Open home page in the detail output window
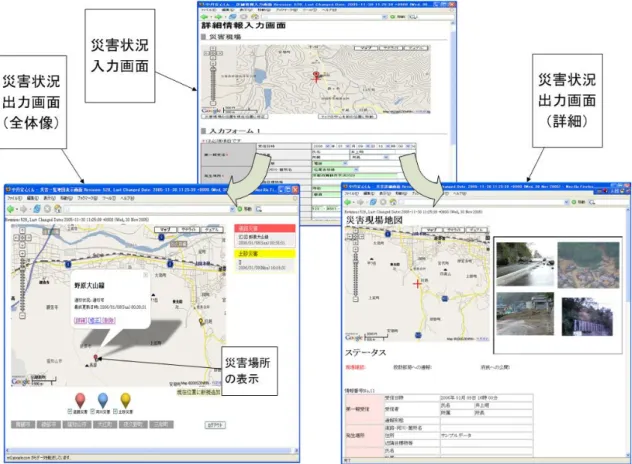This screenshot has width=632, height=464. click(394, 202)
